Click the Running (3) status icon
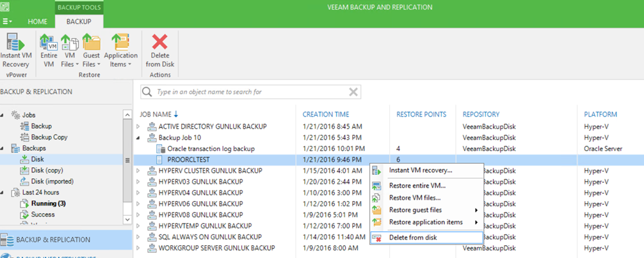 (x=25, y=204)
